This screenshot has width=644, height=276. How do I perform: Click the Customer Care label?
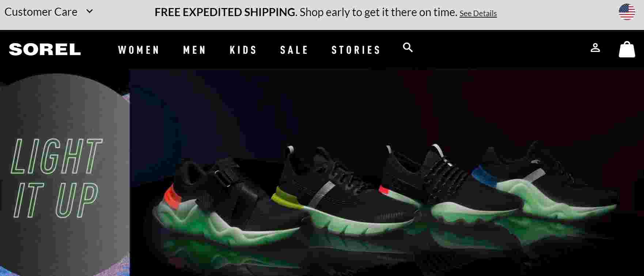pyautogui.click(x=41, y=12)
